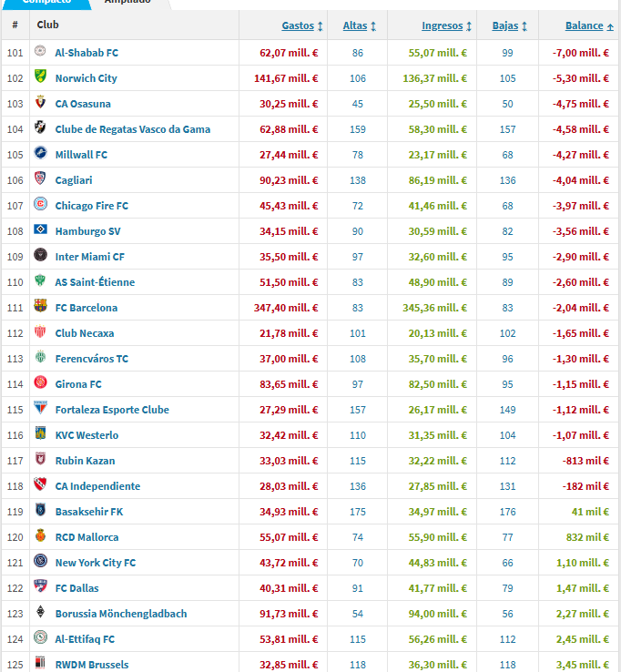
Task: Select Norwich City ingresos 136,37 mill. €
Action: coord(434,78)
